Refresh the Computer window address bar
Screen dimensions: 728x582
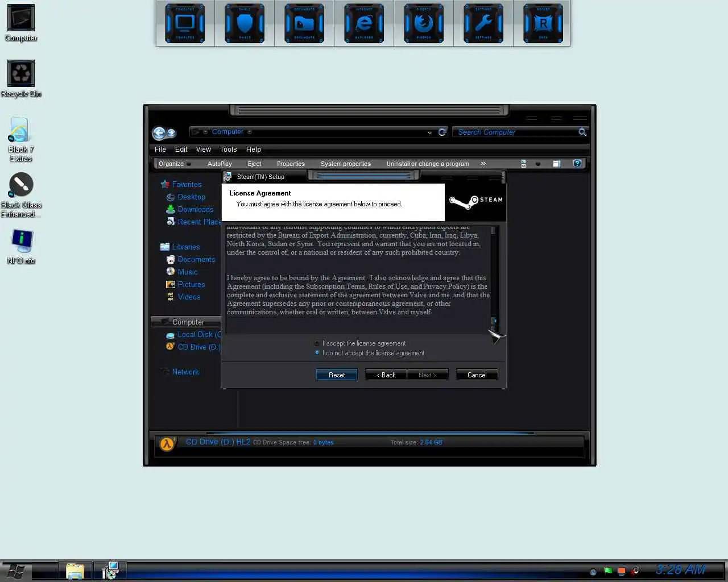442,132
